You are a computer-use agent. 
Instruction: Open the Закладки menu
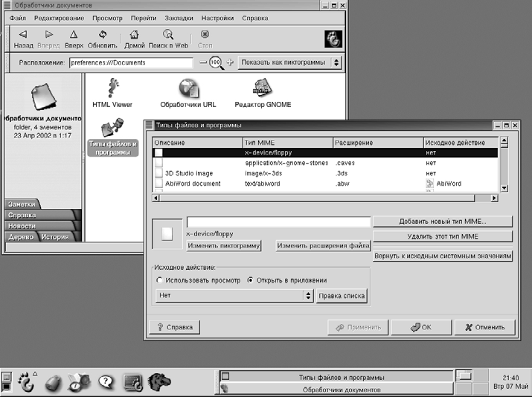tap(177, 18)
